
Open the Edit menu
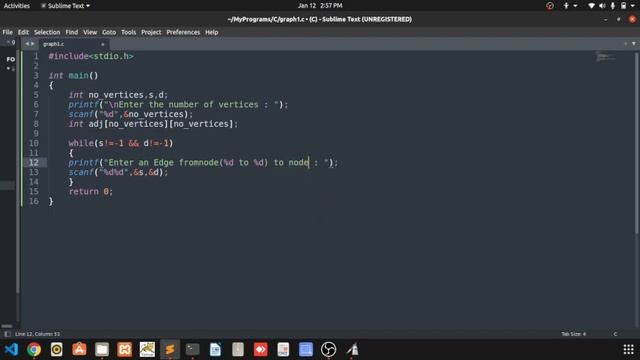point(23,32)
